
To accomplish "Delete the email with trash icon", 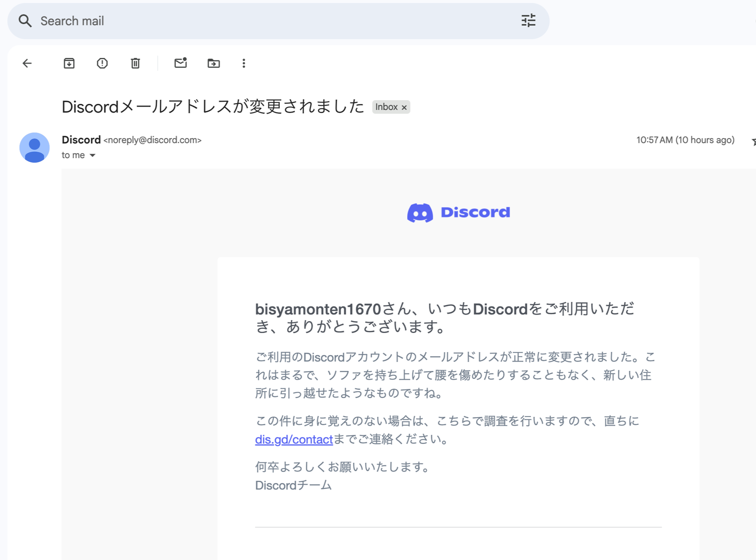I will tap(135, 63).
